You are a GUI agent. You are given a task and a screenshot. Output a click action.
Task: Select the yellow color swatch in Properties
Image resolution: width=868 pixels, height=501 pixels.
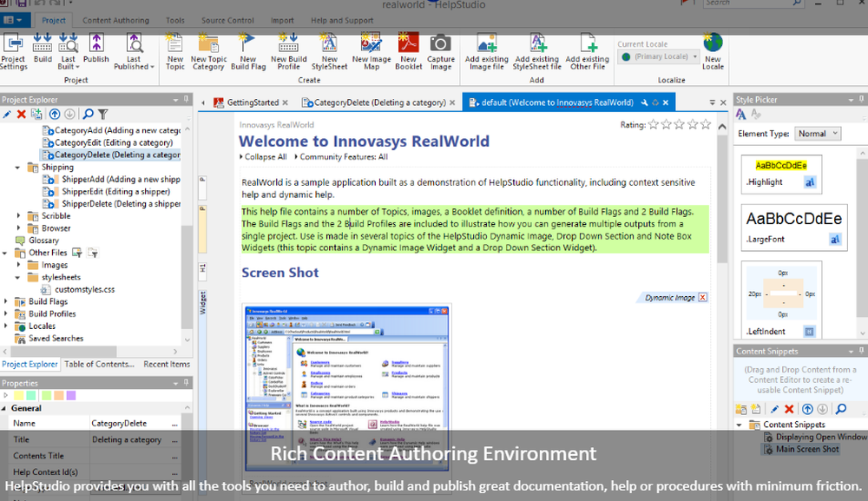19,395
